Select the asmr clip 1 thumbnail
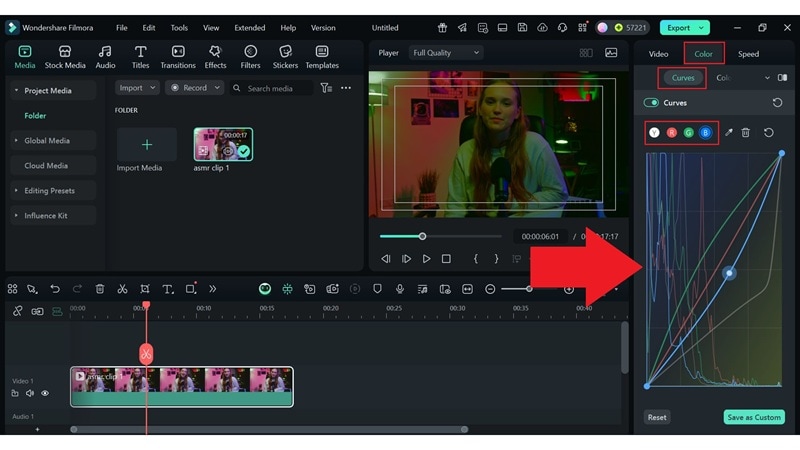This screenshot has width=800, height=450. 223,144
